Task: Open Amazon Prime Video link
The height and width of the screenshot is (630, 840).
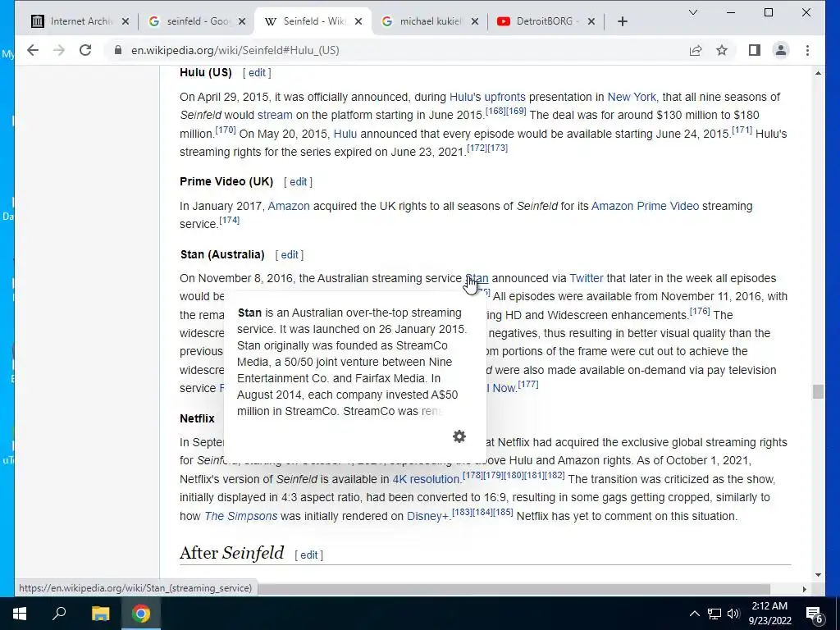Action: 645,206
